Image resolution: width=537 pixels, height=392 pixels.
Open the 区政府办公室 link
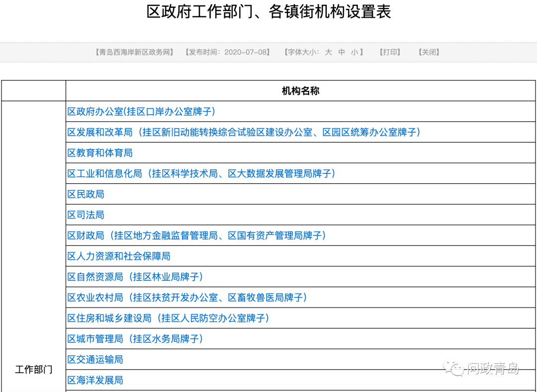pos(141,111)
